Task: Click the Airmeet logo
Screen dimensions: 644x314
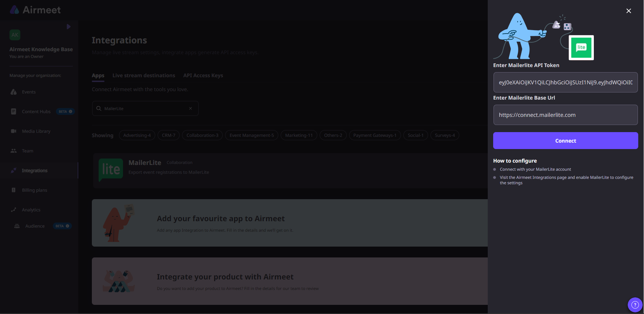Action: click(x=35, y=10)
